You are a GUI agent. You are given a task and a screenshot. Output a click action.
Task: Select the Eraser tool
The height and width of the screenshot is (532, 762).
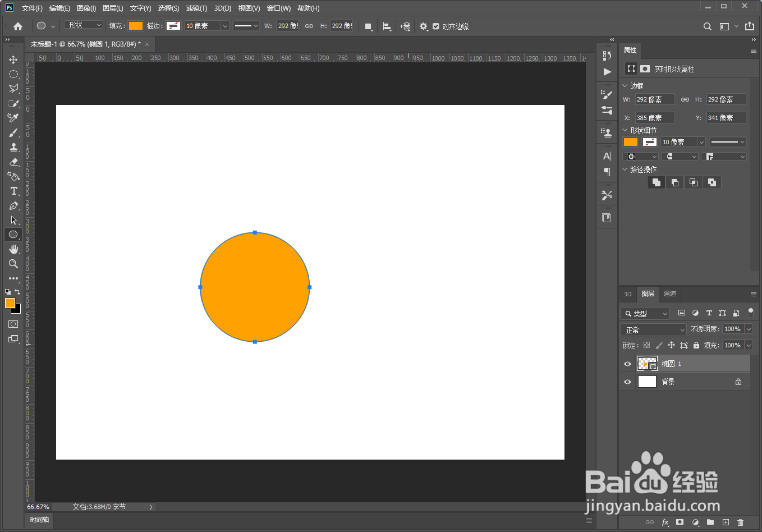(13, 162)
